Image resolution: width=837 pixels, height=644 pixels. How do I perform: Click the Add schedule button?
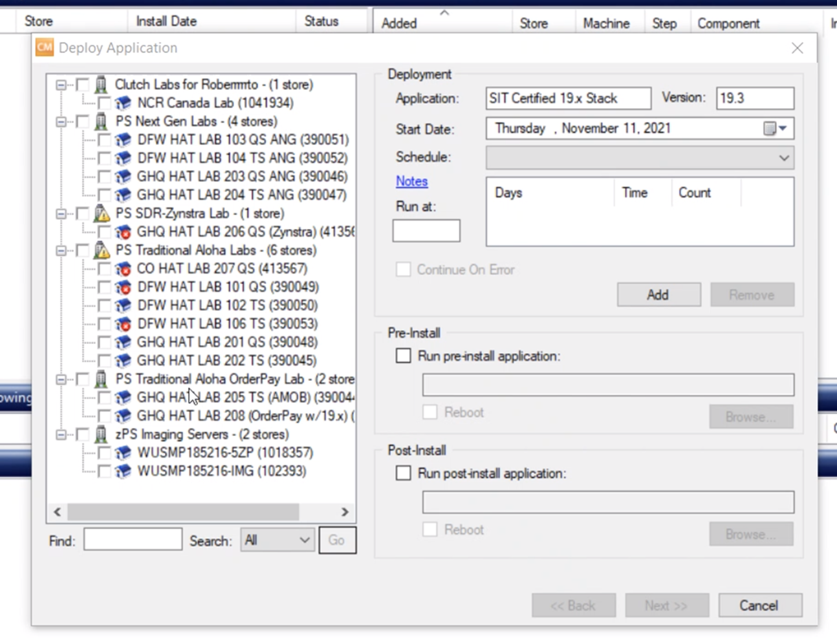[658, 295]
